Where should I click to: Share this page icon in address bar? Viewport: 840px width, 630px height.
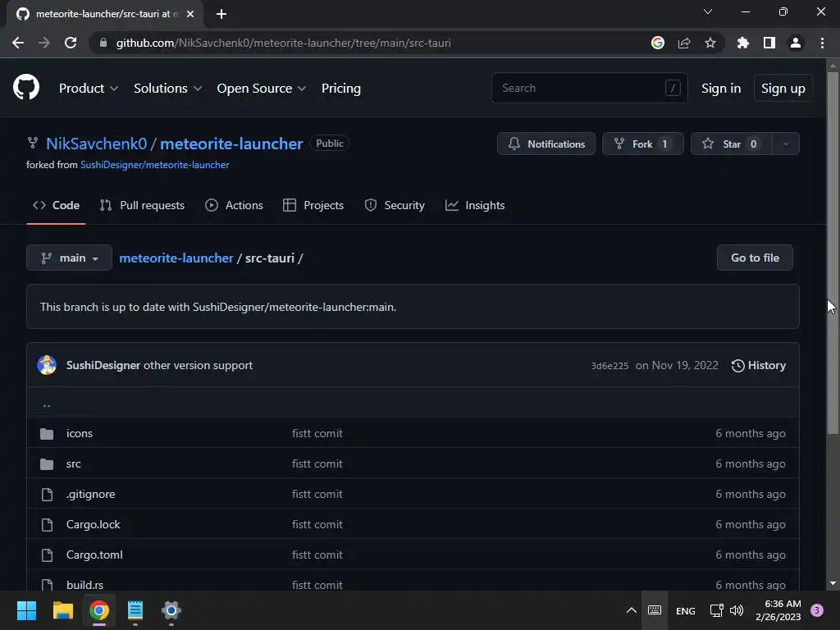[x=684, y=43]
